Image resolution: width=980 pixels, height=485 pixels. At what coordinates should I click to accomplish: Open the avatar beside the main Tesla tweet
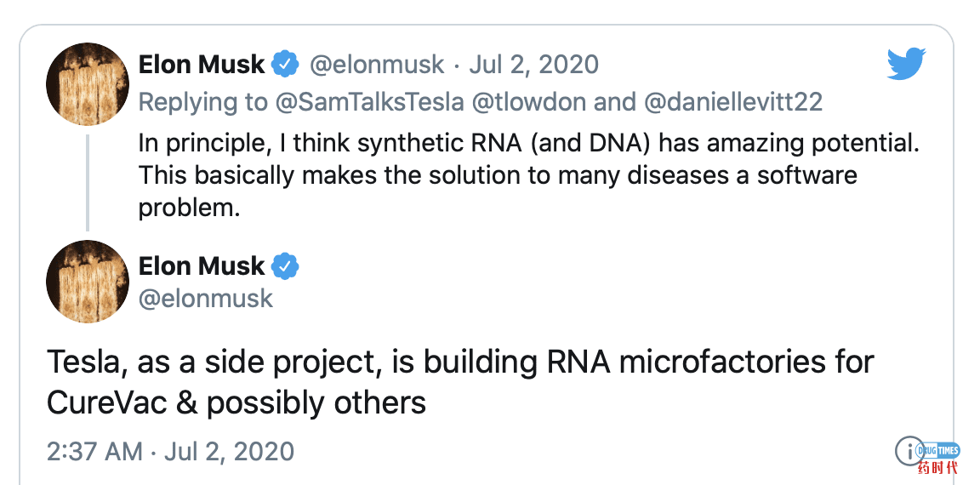click(88, 282)
